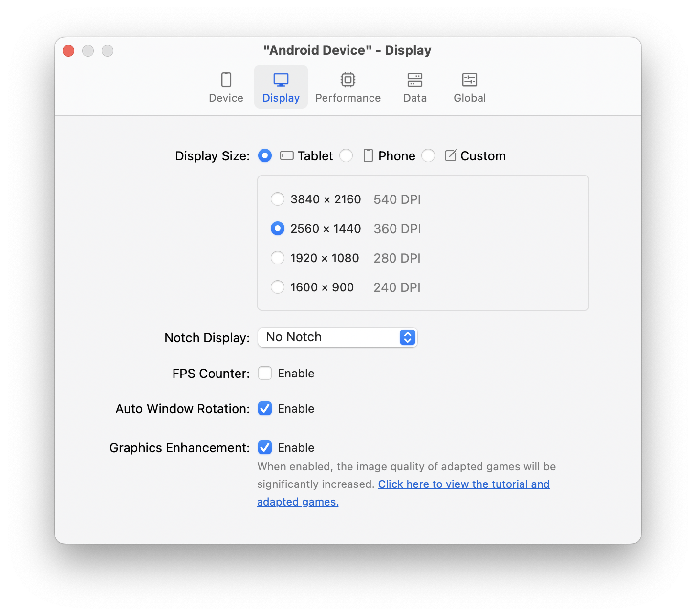This screenshot has height=616, width=696.
Task: Switch to the Global tab label
Action: [x=469, y=98]
